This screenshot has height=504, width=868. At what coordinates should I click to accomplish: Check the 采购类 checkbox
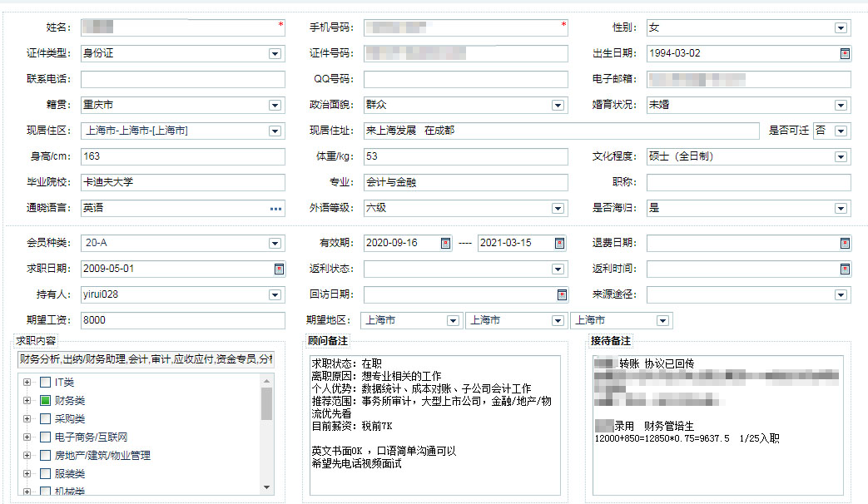click(x=46, y=419)
